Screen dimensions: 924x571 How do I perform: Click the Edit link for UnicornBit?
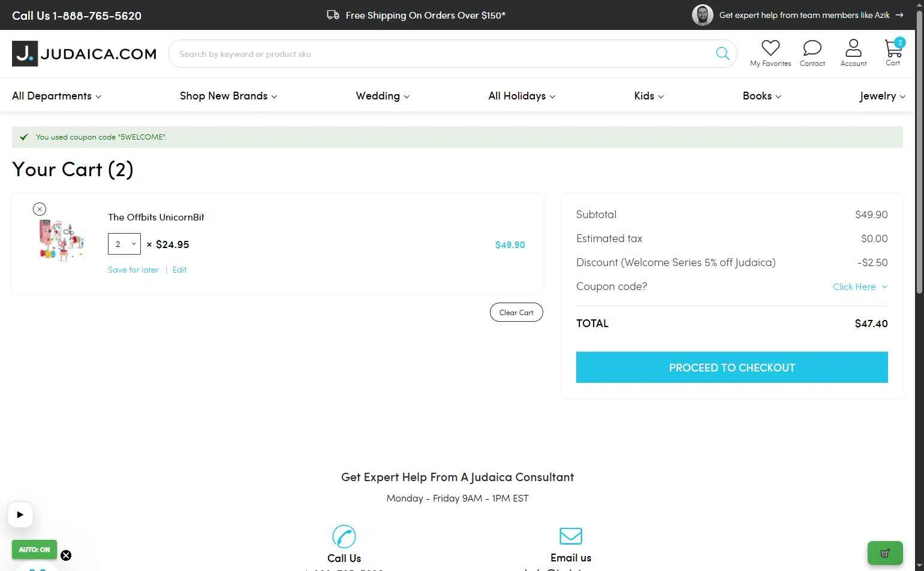point(179,270)
